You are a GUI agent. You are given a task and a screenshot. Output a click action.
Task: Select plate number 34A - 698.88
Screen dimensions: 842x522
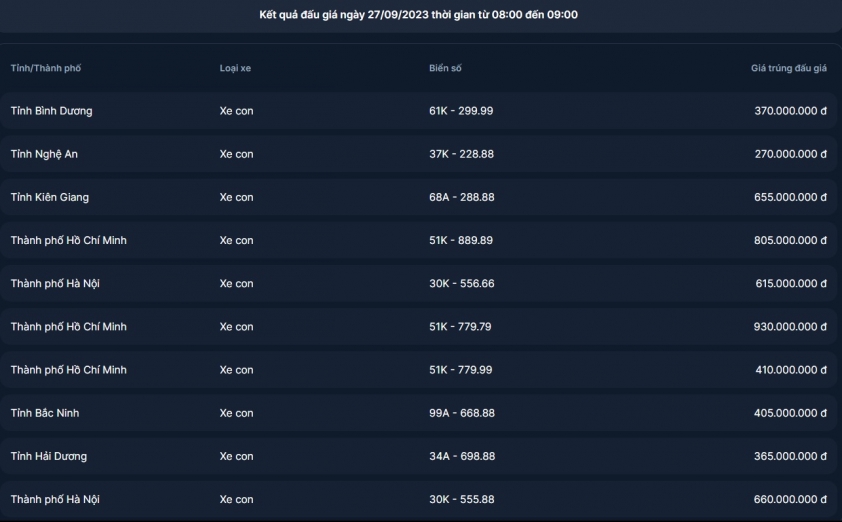coord(462,456)
